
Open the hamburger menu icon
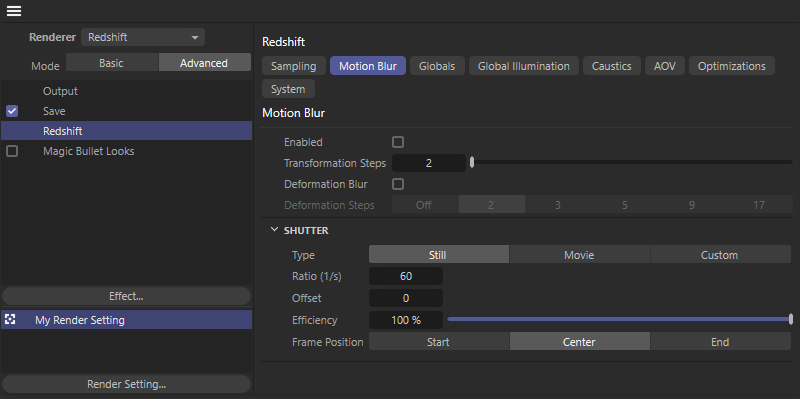(14, 10)
